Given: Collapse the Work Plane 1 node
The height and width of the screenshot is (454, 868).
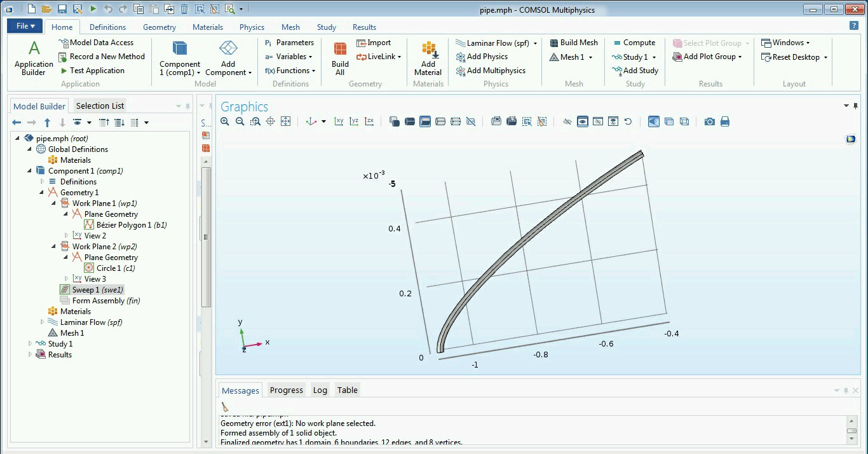Looking at the screenshot, I should 54,203.
